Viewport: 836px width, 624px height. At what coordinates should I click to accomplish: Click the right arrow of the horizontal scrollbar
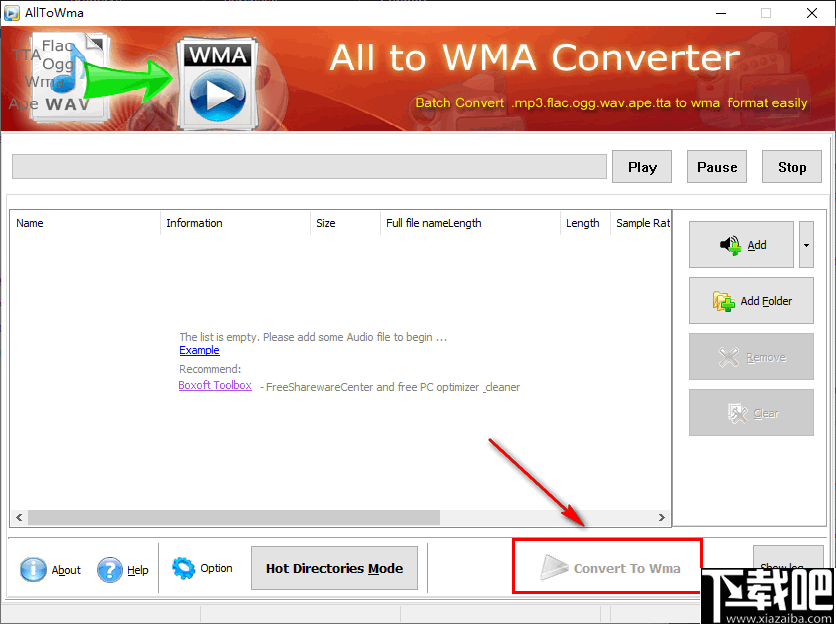661,517
